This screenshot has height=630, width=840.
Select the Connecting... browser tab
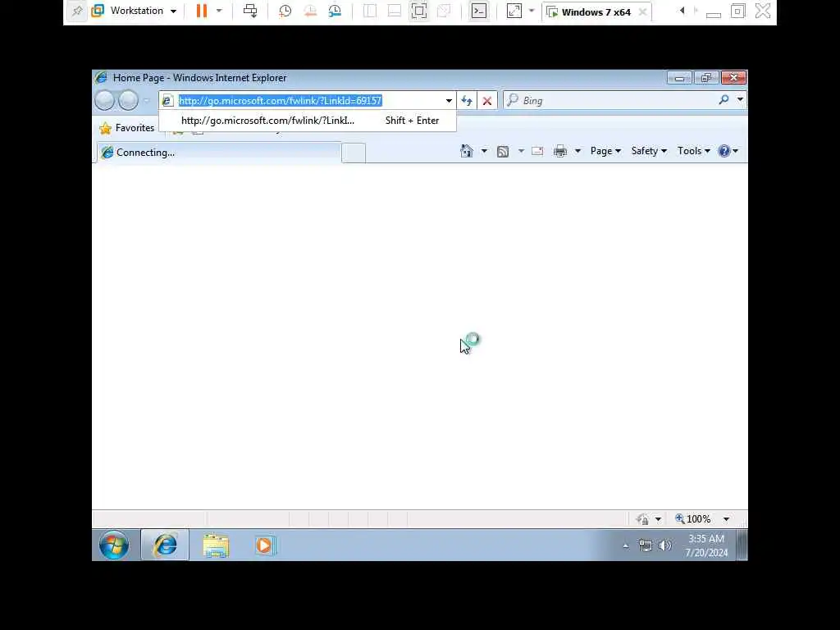click(x=218, y=153)
